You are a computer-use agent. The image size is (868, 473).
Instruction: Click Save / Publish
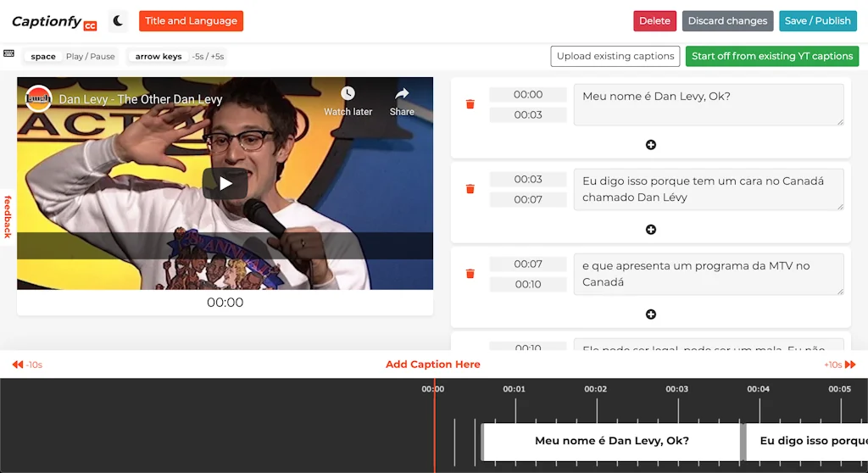pyautogui.click(x=818, y=21)
